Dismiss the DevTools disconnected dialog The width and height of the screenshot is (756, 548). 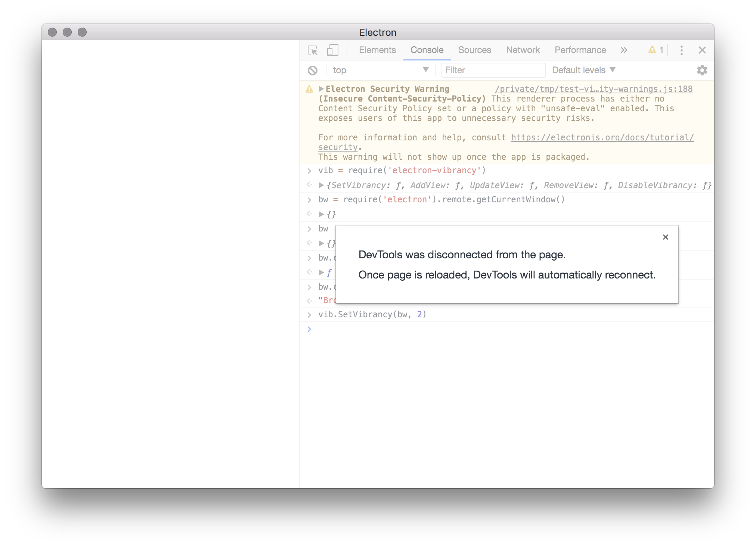(666, 237)
